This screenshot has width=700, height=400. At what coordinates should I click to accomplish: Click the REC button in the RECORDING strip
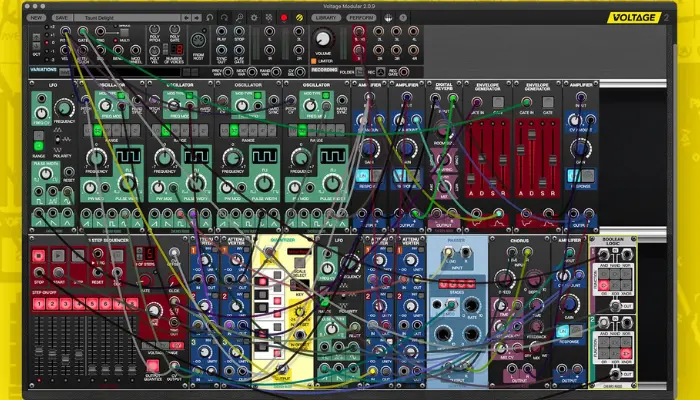(380, 72)
